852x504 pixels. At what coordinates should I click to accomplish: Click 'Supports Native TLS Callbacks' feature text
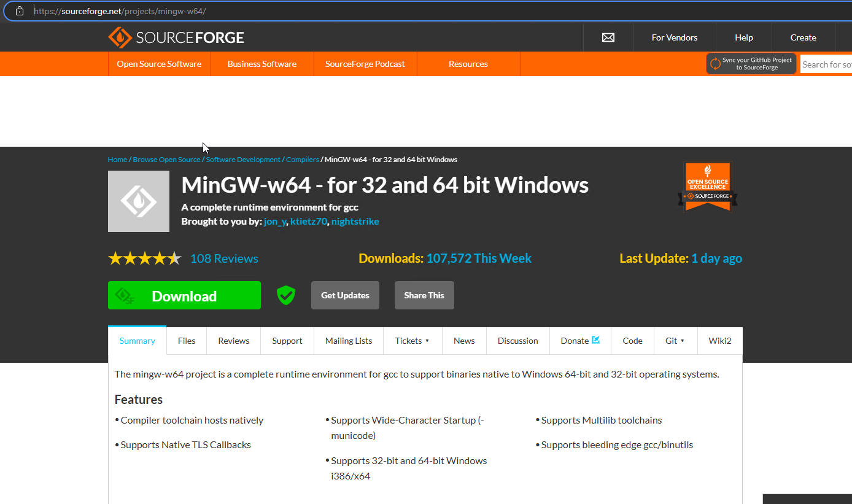click(x=186, y=445)
